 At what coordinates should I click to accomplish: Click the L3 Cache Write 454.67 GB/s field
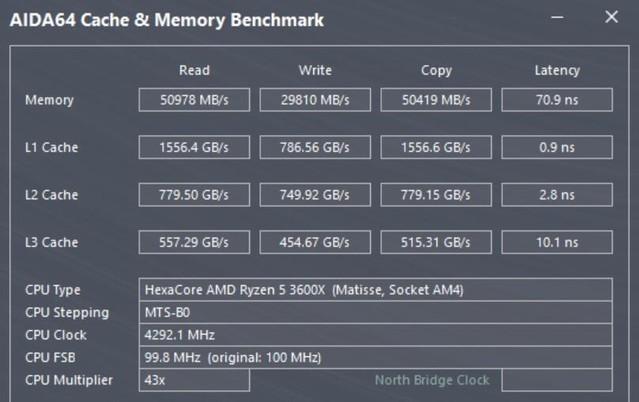[x=315, y=242]
